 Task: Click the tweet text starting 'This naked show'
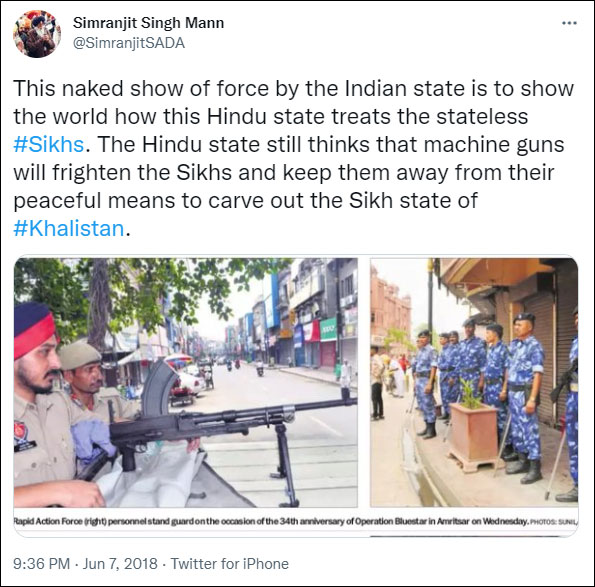coord(293,158)
